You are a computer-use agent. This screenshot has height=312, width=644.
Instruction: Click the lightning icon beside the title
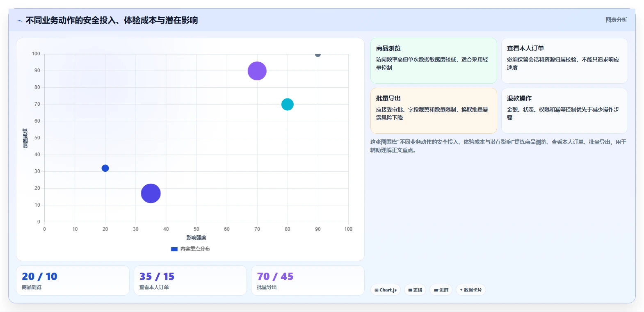[19, 20]
